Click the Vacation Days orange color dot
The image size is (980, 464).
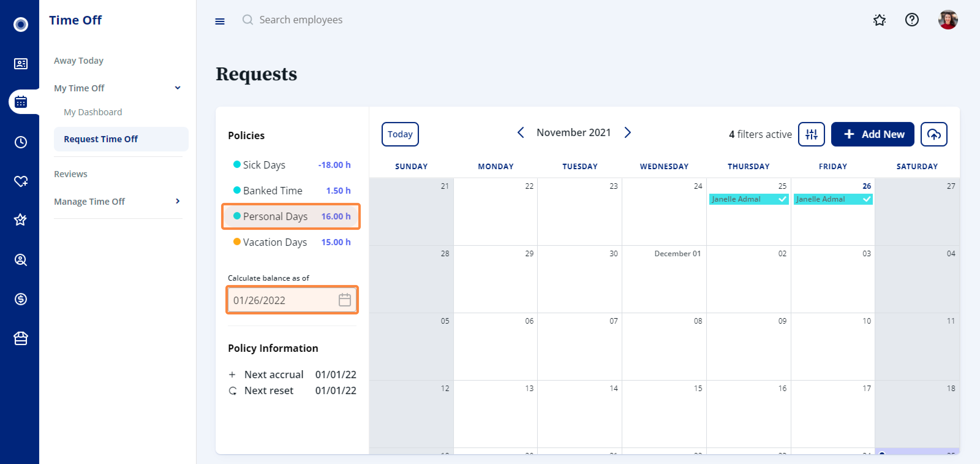(x=237, y=242)
